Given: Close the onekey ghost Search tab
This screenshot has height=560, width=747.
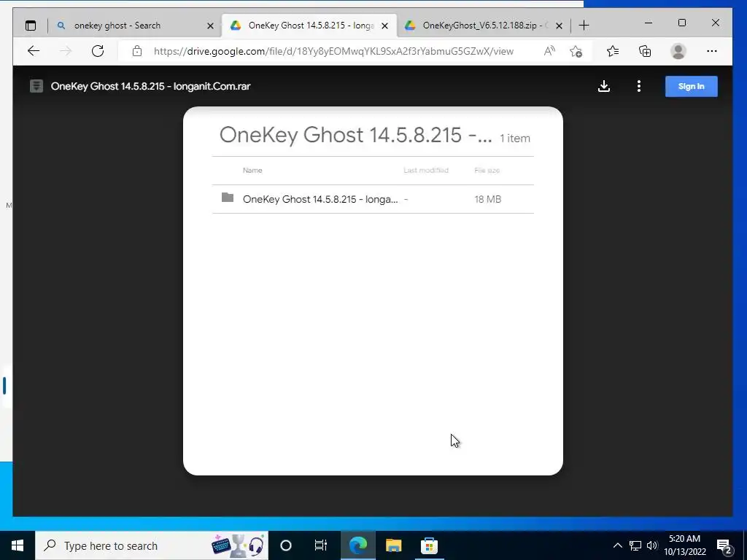Looking at the screenshot, I should [x=210, y=26].
